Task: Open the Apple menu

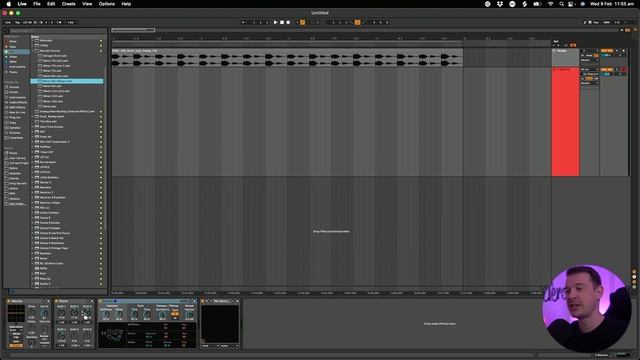Action: (x=9, y=4)
